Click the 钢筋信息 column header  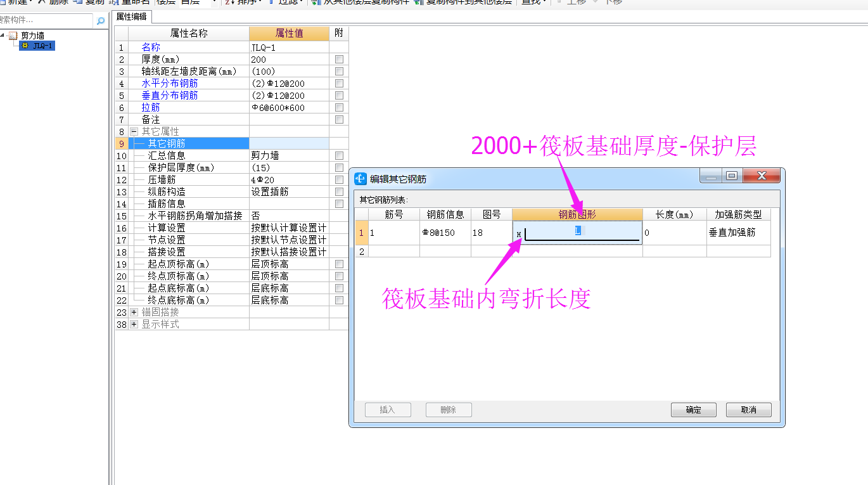click(x=445, y=214)
